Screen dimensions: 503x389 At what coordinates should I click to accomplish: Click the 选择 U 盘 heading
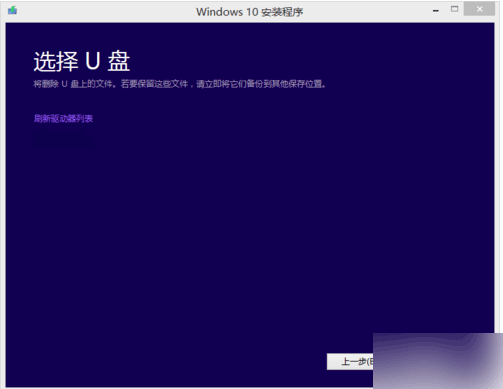point(82,61)
